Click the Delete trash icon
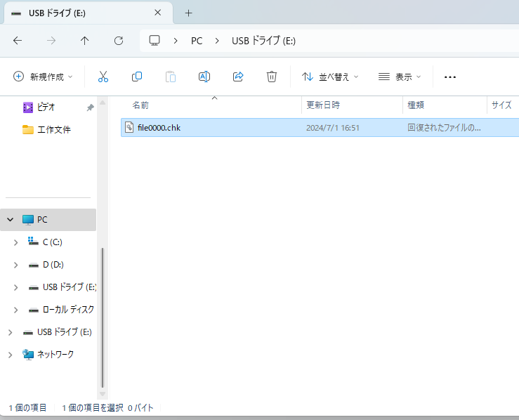The image size is (519, 420). pos(271,77)
